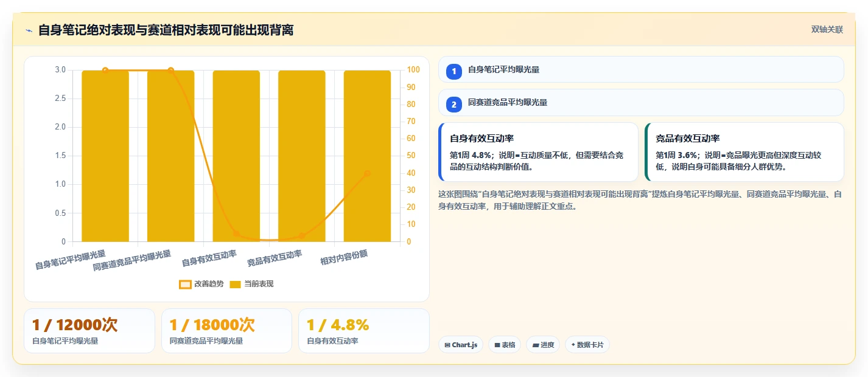The image size is (868, 377).
Task: Click the 双轴关联 label
Action: (827, 30)
